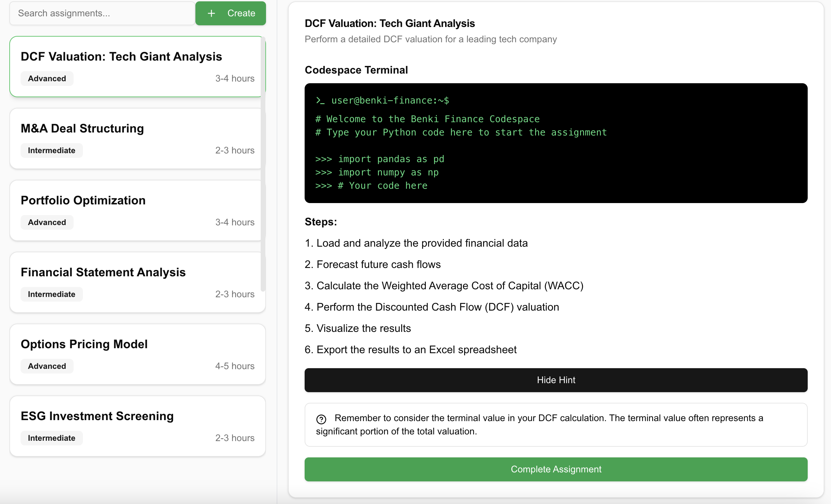
Task: Click the Intermediate badge on M&A Deal Structuring
Action: click(x=51, y=150)
